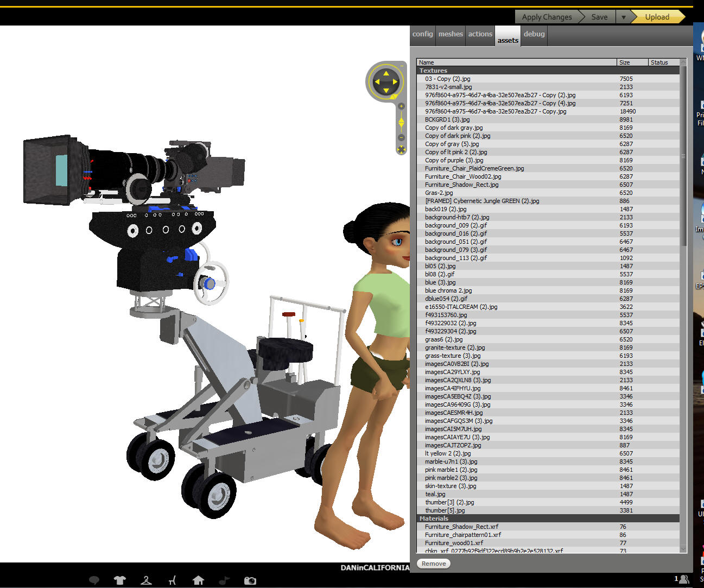Collapse the camera control with the minus
This screenshot has height=588, width=704.
coord(402,66)
